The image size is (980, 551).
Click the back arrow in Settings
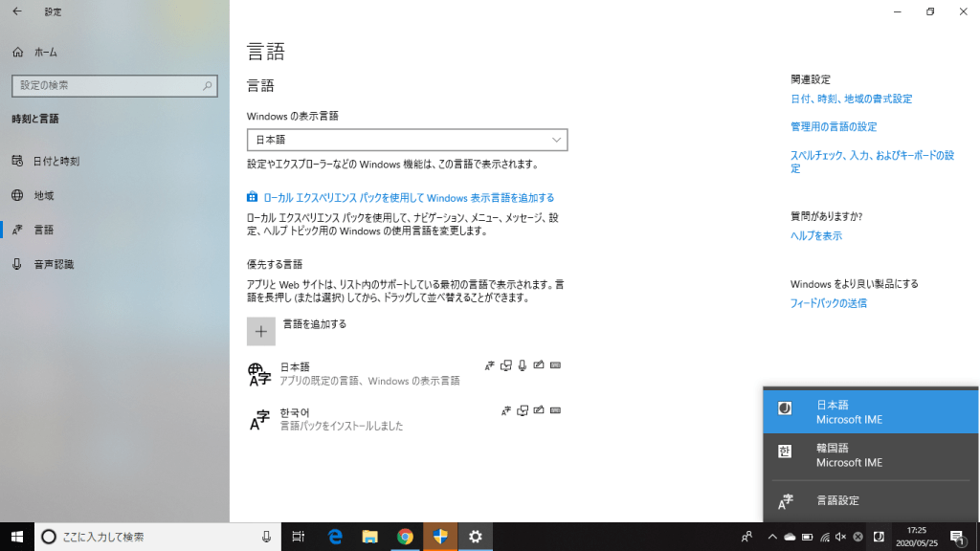[x=17, y=11]
